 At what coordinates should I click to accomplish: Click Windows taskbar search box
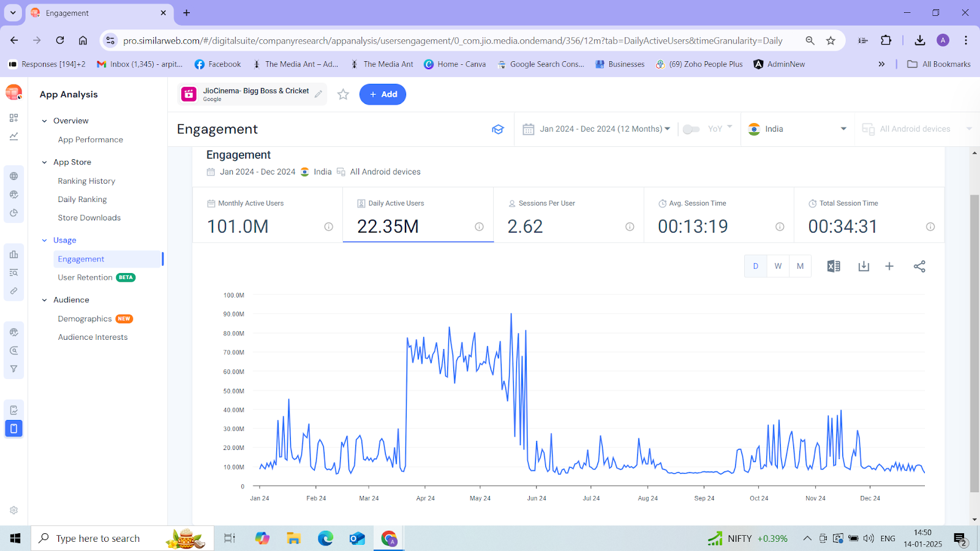123,538
